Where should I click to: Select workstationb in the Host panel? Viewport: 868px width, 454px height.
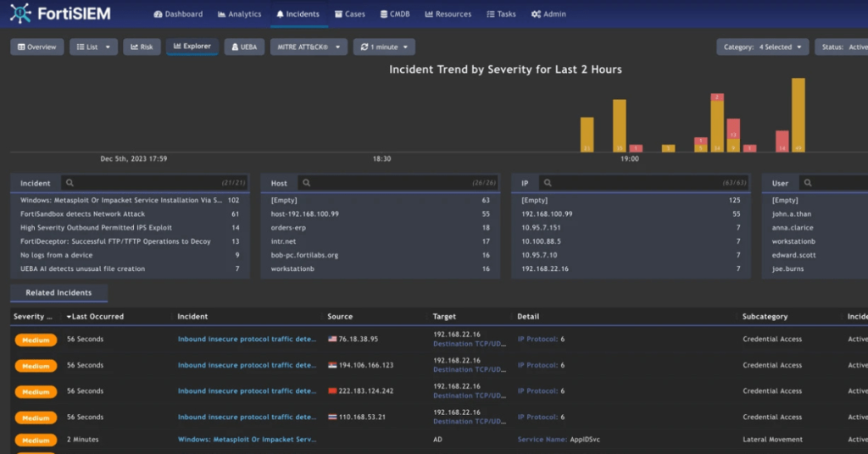tap(381, 269)
